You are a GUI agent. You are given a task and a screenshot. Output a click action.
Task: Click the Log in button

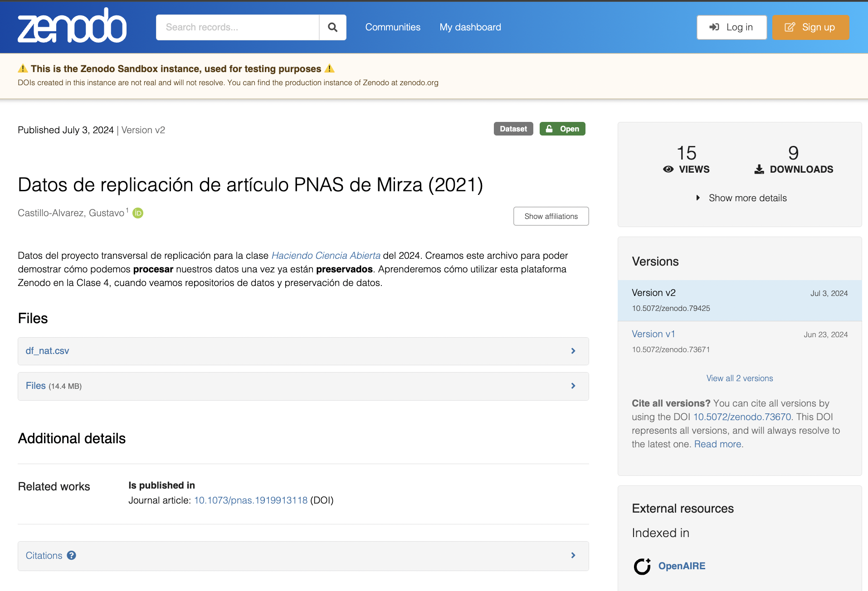point(731,27)
